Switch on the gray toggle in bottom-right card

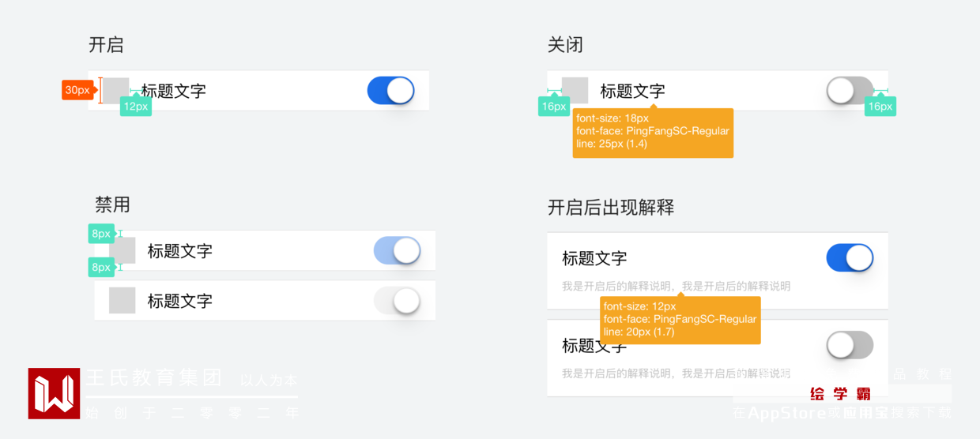coord(850,345)
